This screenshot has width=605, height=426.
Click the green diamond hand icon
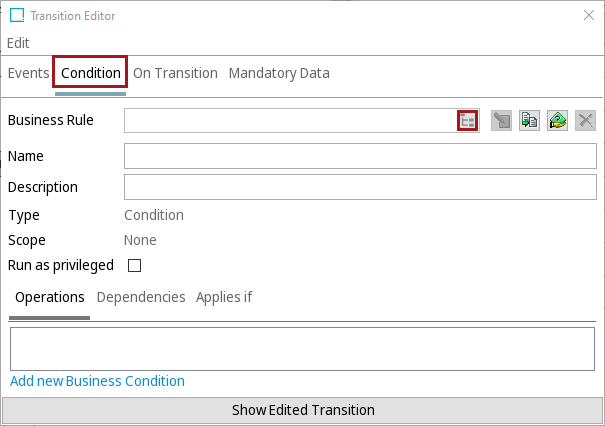click(x=557, y=121)
